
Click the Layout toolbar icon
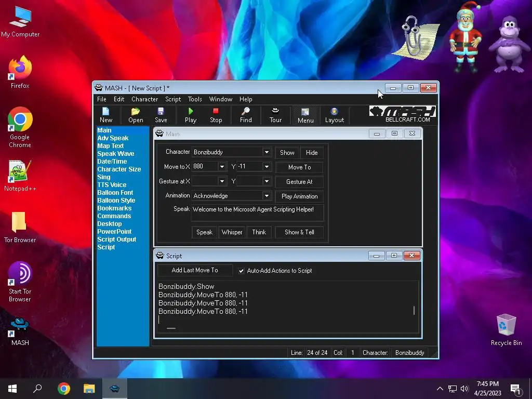[x=335, y=115]
